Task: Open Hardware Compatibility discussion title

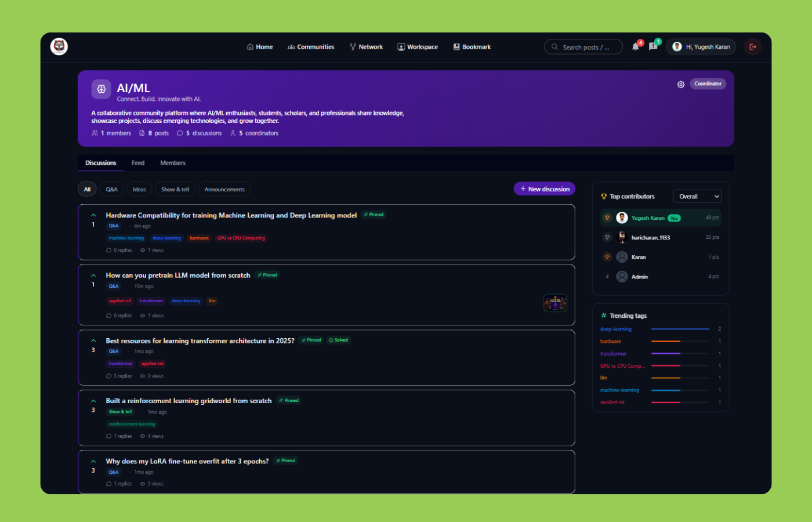Action: pos(231,215)
